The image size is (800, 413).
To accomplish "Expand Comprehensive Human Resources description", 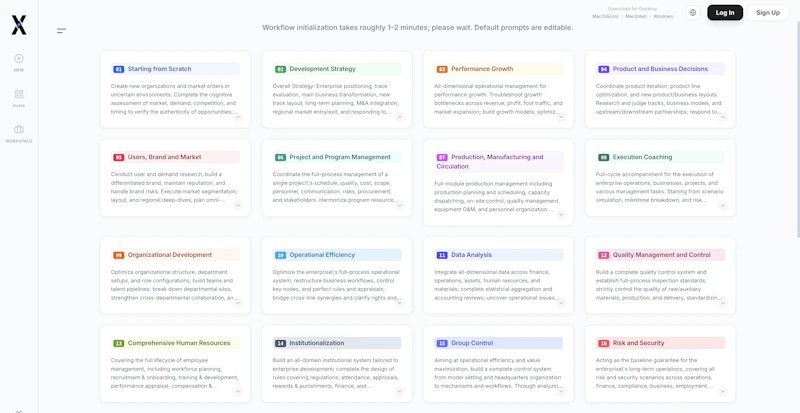I will tap(238, 391).
